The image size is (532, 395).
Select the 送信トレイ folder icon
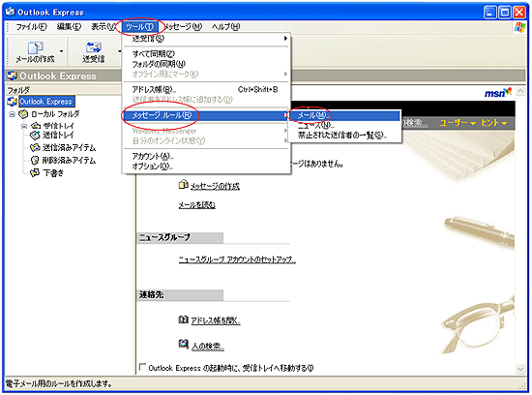pyautogui.click(x=35, y=136)
